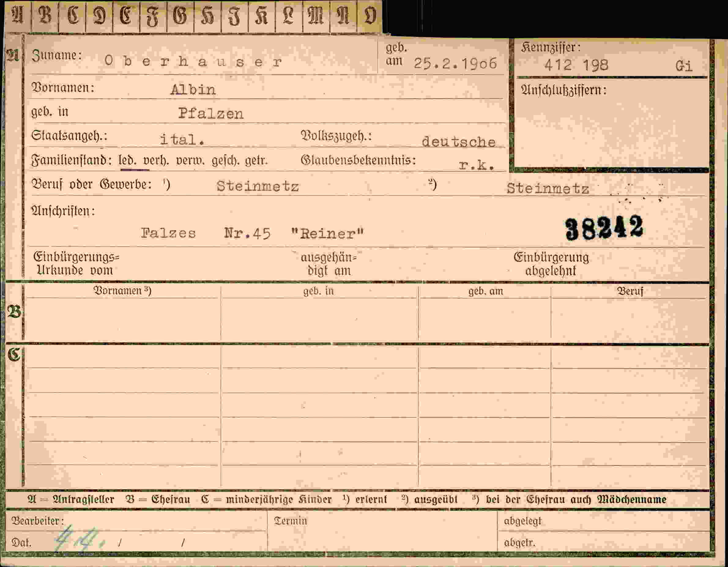Click the 'Anschriften:' label

63,211
